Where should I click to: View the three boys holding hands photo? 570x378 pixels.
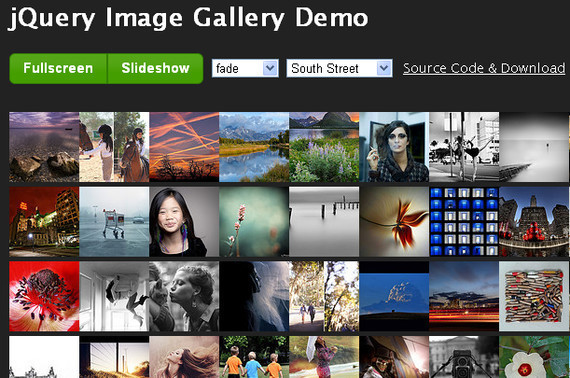coord(254,357)
